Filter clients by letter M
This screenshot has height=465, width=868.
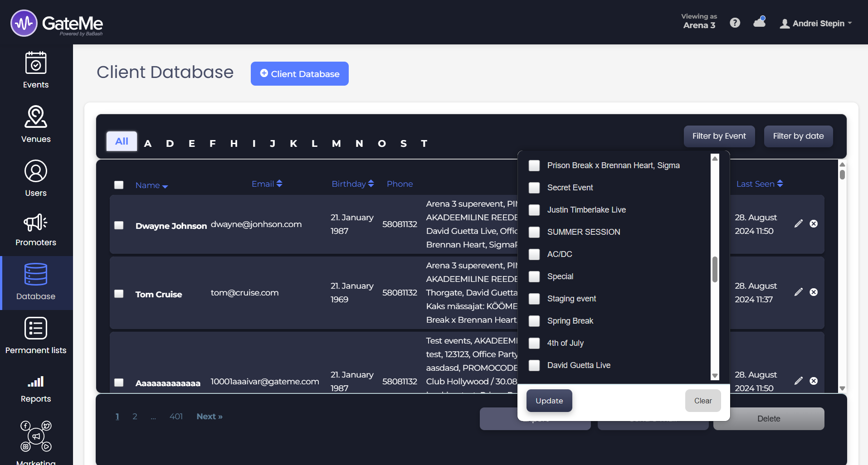[x=336, y=144]
